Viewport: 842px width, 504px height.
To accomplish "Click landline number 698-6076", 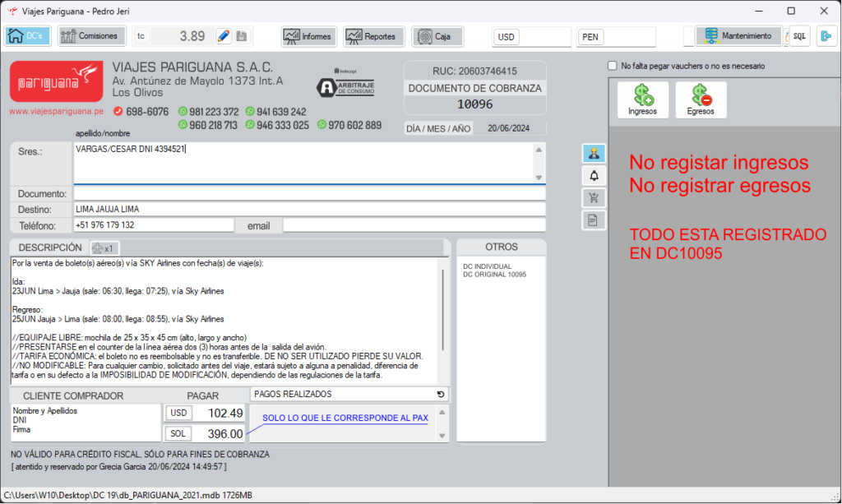I will 147,112.
